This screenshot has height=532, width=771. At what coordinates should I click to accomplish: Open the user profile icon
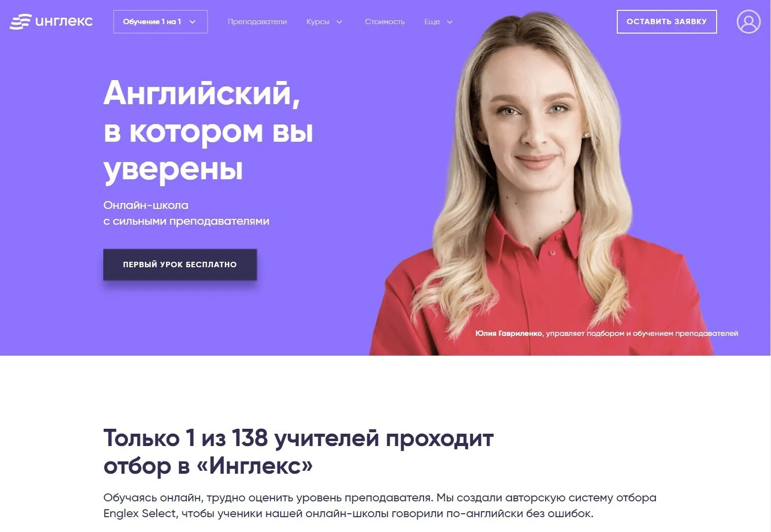[x=748, y=22]
